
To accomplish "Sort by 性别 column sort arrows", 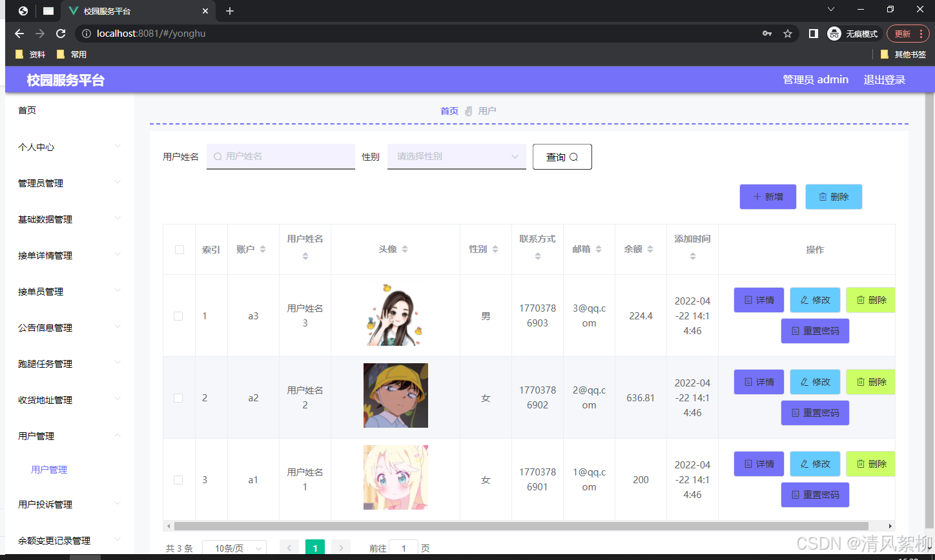I will (x=495, y=249).
